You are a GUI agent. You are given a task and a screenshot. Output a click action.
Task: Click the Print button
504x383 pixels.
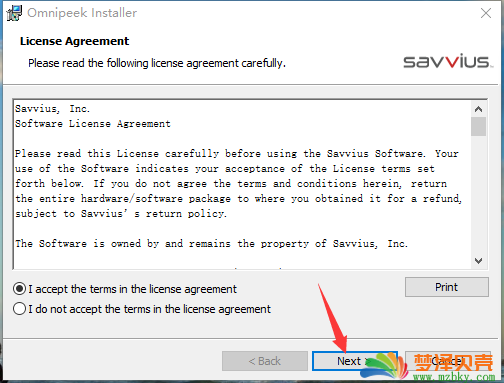pos(447,287)
